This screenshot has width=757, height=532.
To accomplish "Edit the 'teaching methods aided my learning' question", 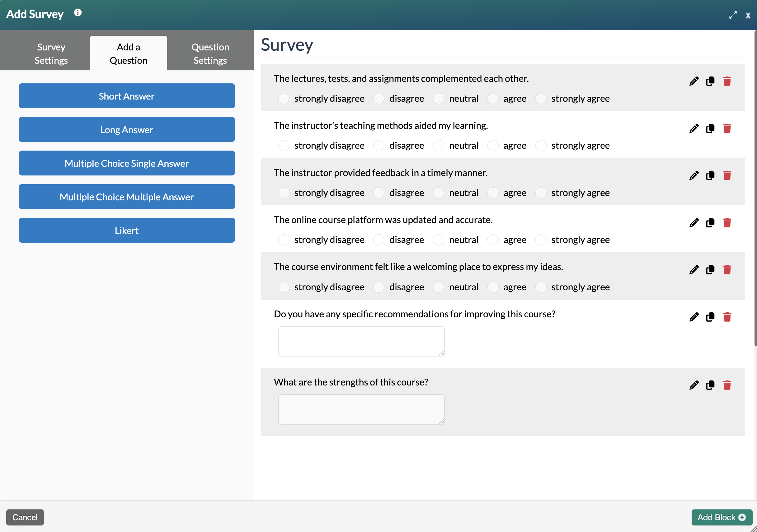I will click(x=694, y=128).
